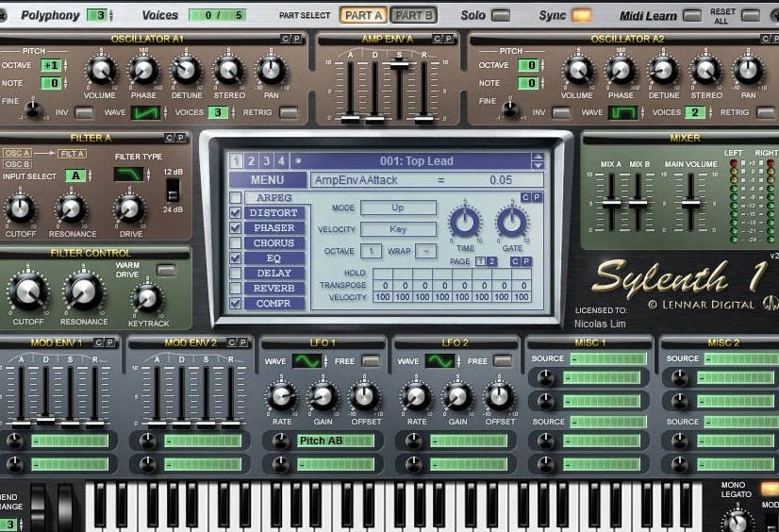Click the Reset All button
This screenshot has height=532, width=779.
click(751, 15)
